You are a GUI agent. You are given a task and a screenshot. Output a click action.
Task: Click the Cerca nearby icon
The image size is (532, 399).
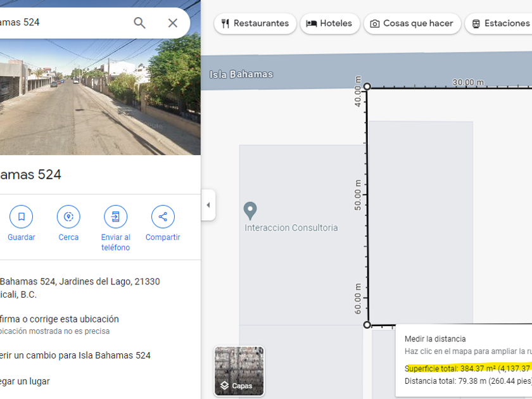68,217
